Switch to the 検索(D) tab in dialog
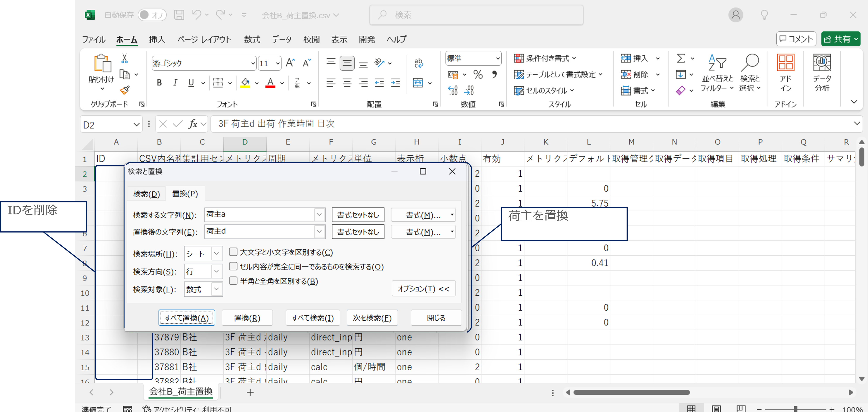The height and width of the screenshot is (412, 868). pyautogui.click(x=147, y=194)
